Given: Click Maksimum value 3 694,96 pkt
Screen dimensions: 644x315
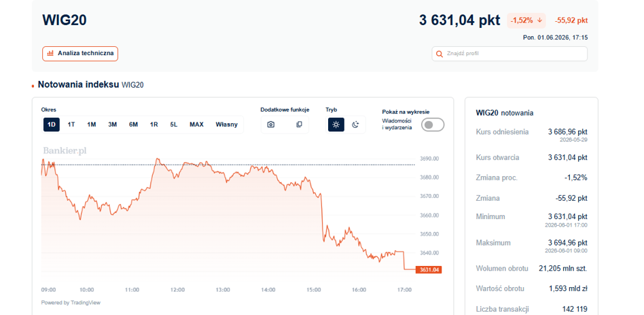Looking at the screenshot, I should tap(568, 242).
